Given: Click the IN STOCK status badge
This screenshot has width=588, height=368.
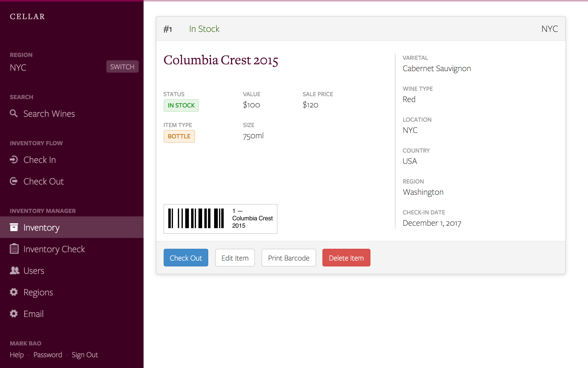Looking at the screenshot, I should [x=181, y=105].
